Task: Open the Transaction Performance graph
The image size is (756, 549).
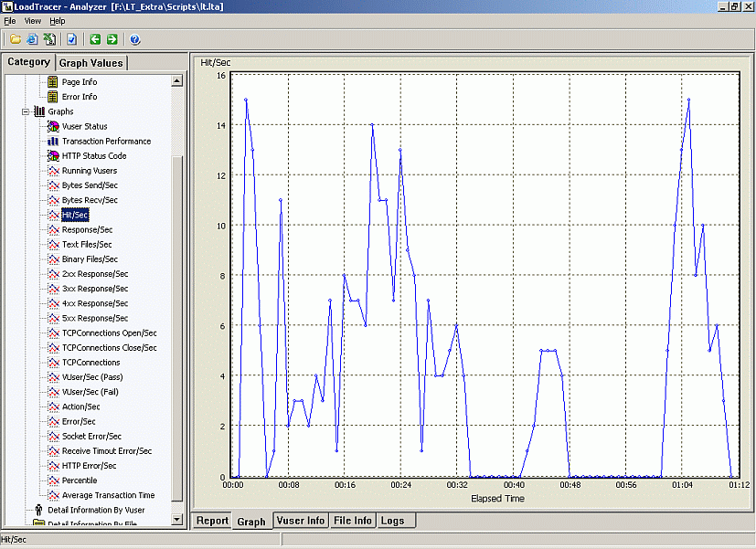Action: 106,141
